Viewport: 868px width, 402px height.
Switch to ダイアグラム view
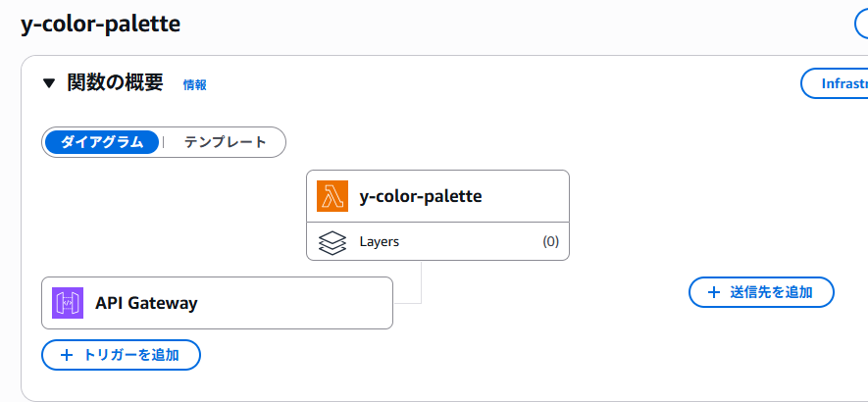102,142
